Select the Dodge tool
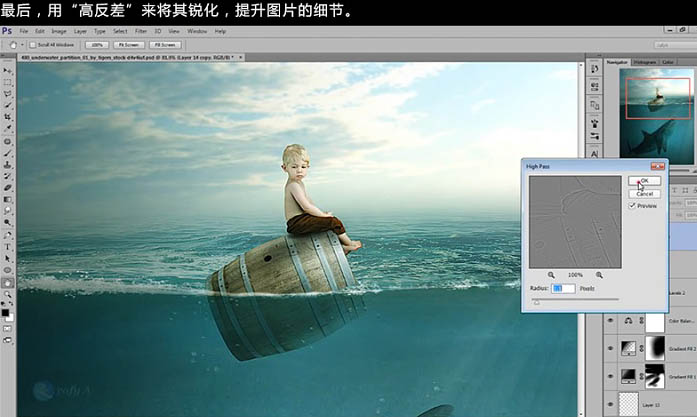This screenshot has height=417, width=697. [8, 222]
